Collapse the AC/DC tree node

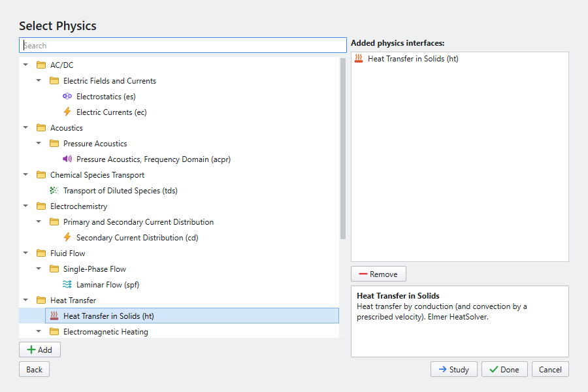point(25,65)
